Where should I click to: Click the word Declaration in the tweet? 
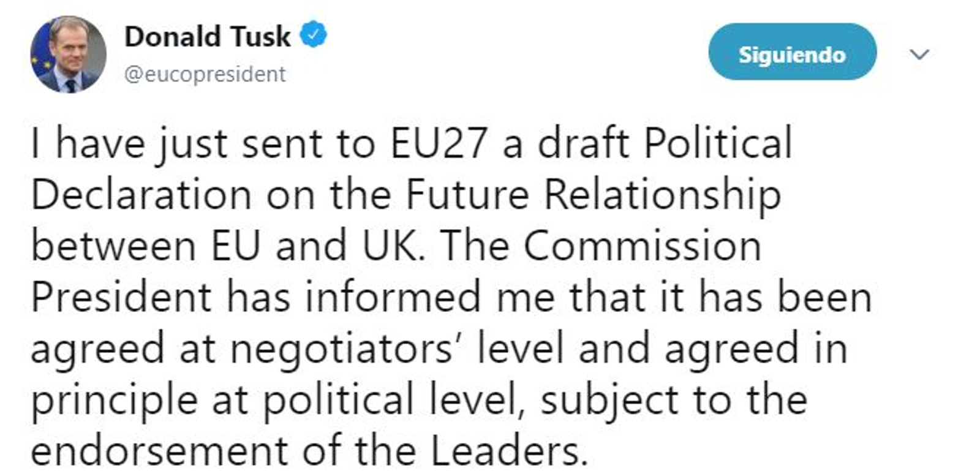141,195
